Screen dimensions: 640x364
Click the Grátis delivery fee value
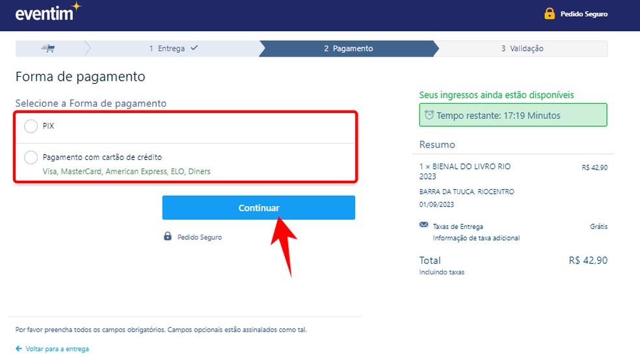(x=598, y=226)
